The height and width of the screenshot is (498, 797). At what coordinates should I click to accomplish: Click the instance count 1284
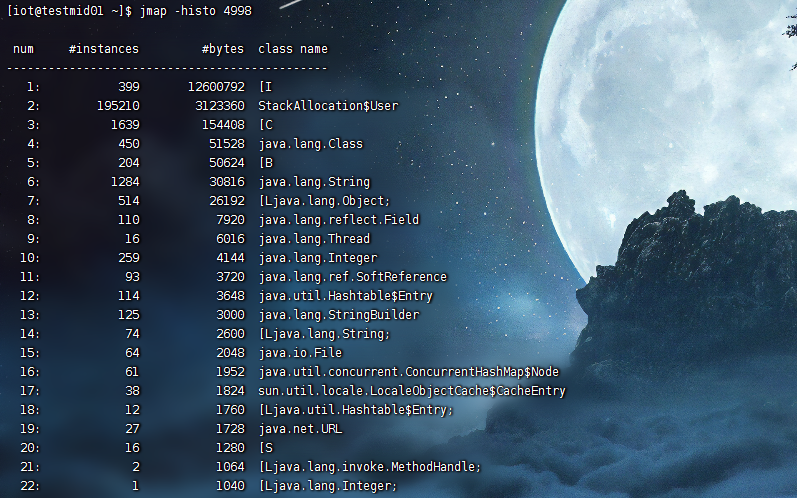tap(126, 182)
